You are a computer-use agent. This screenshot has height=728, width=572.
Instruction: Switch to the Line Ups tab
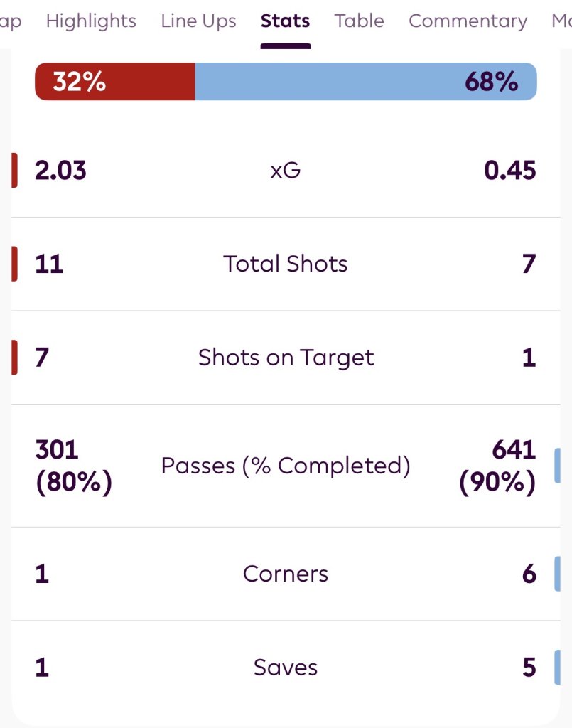click(x=198, y=21)
